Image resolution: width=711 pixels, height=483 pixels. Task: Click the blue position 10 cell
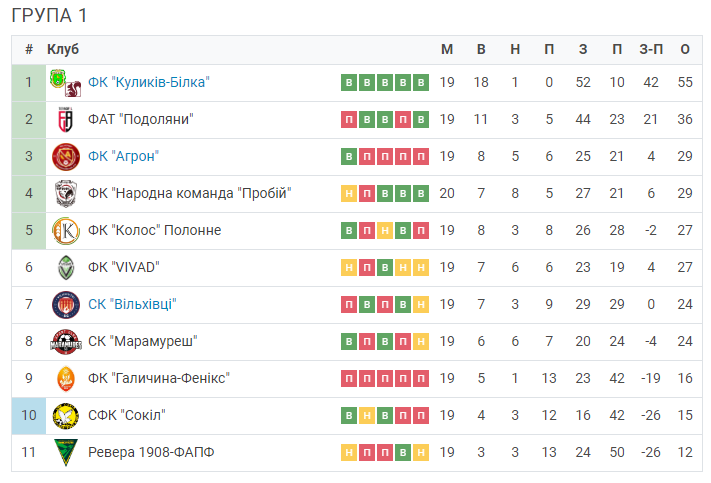click(29, 416)
